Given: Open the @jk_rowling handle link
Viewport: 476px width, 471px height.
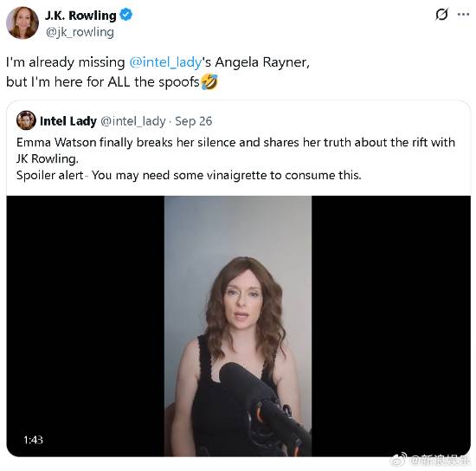Looking at the screenshot, I should [80, 32].
